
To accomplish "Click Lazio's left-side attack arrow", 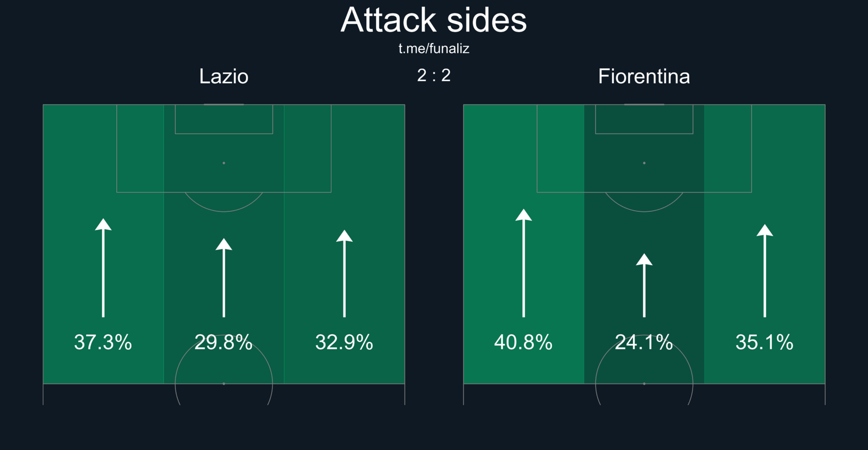I will (x=103, y=269).
